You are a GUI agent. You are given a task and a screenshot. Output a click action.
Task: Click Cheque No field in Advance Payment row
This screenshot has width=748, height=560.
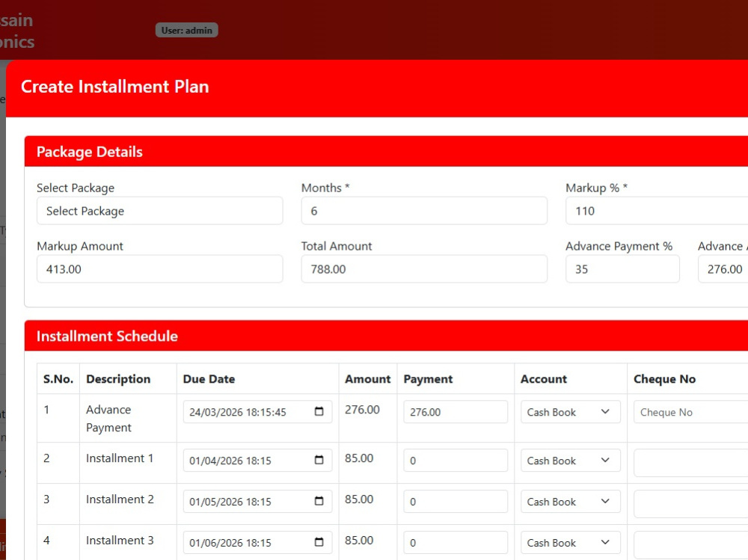tap(690, 412)
